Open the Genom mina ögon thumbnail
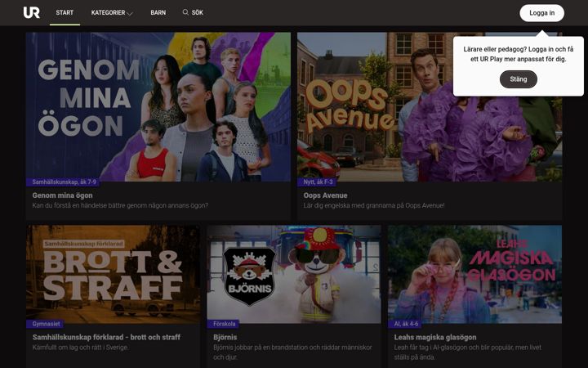Image resolution: width=588 pixels, height=368 pixels. (158, 107)
